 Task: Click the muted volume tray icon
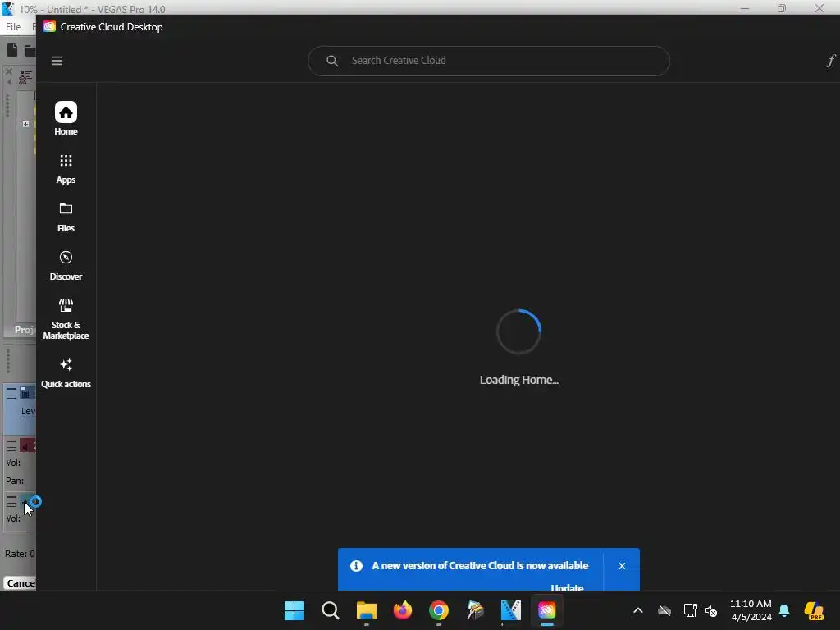711,610
